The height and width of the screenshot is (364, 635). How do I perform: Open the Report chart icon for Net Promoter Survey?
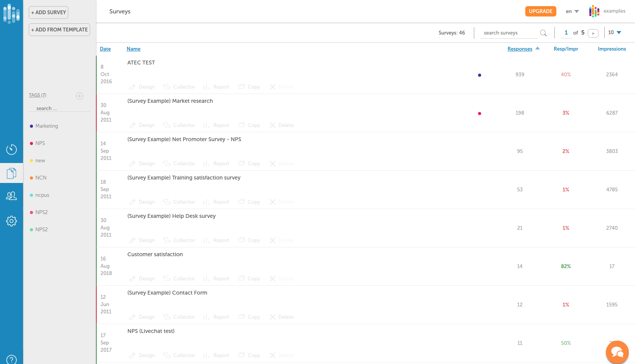[x=206, y=163]
